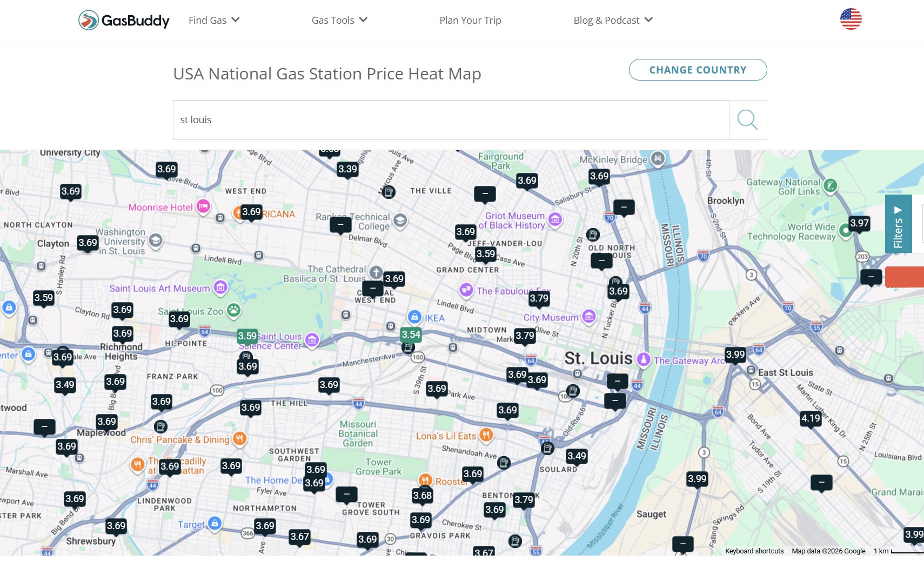Click the 'Missouri Botanical Garden' map label
The width and height of the screenshot is (924, 568).
[358, 434]
